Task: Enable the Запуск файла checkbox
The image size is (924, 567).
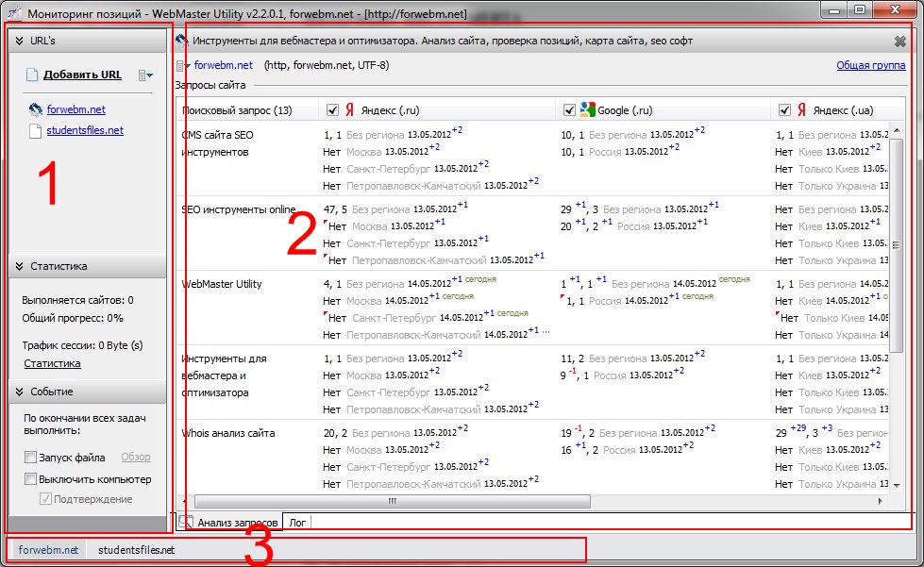Action: 30,458
